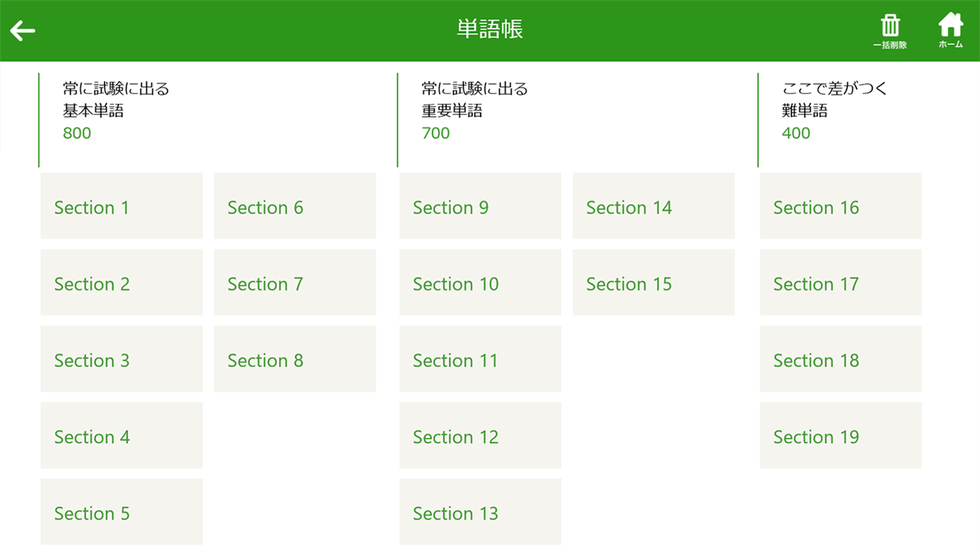Click Section 12 tile

coord(480,435)
